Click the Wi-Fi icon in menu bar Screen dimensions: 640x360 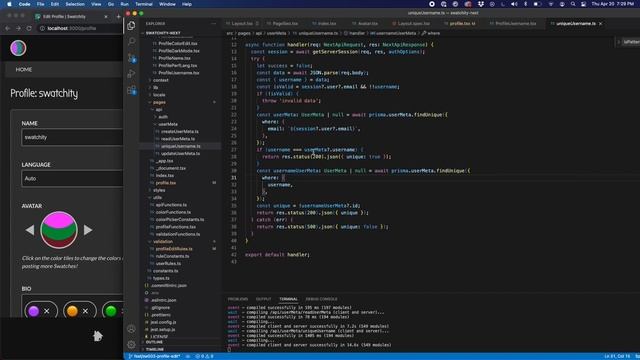551,4
